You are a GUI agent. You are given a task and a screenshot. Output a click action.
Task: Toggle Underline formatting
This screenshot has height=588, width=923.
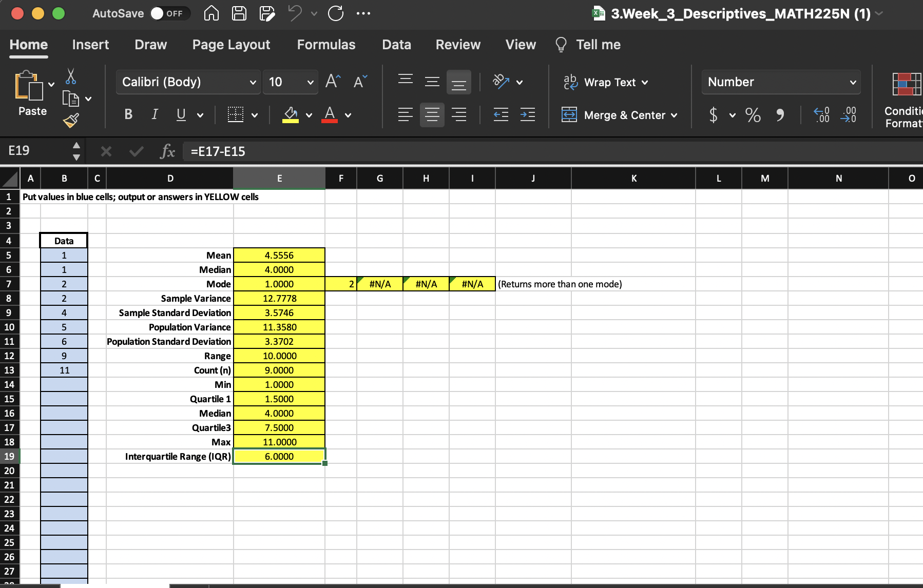coord(181,114)
